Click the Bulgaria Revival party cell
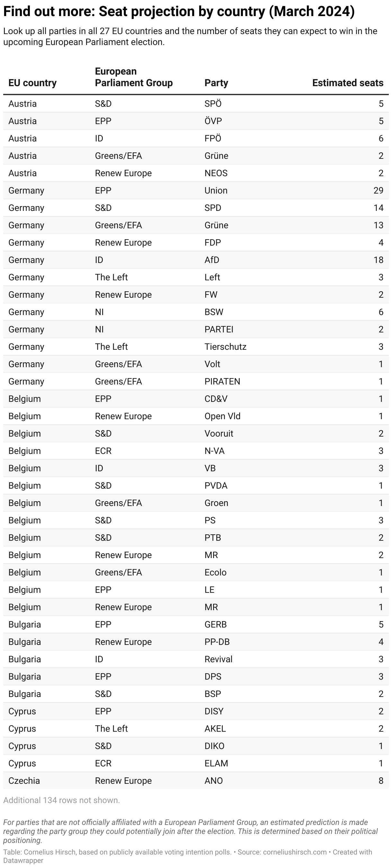 218,659
